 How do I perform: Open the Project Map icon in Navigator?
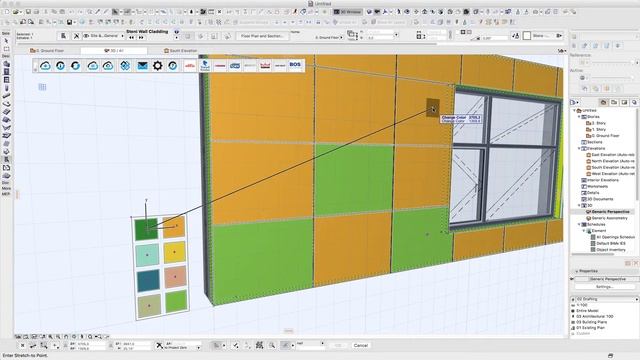click(x=603, y=102)
